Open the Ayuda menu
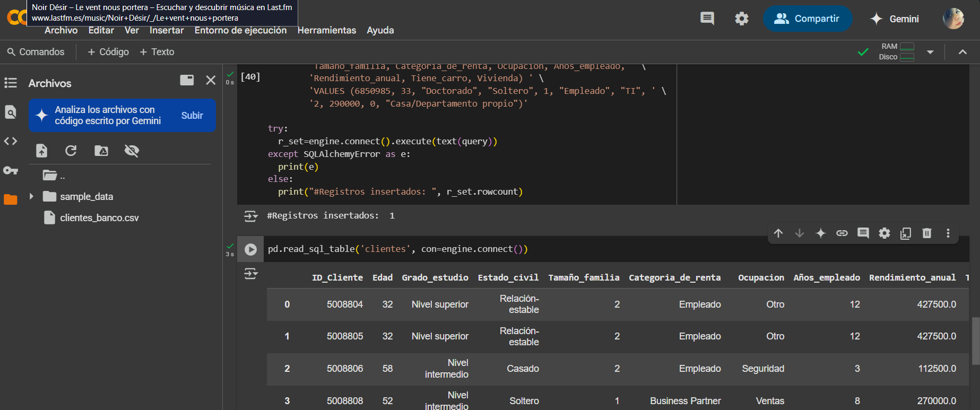Image resolution: width=980 pixels, height=410 pixels. point(380,30)
